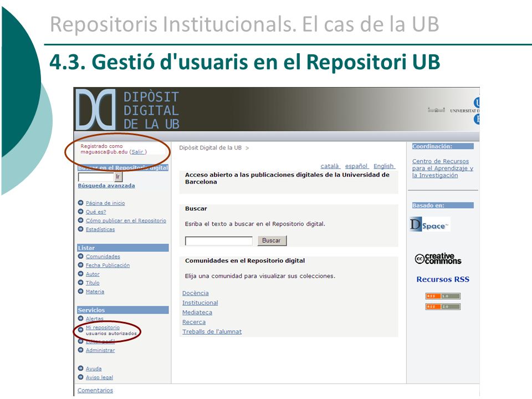Open Cómo publicar en el Repositorio
The image size is (532, 399).
126,221
